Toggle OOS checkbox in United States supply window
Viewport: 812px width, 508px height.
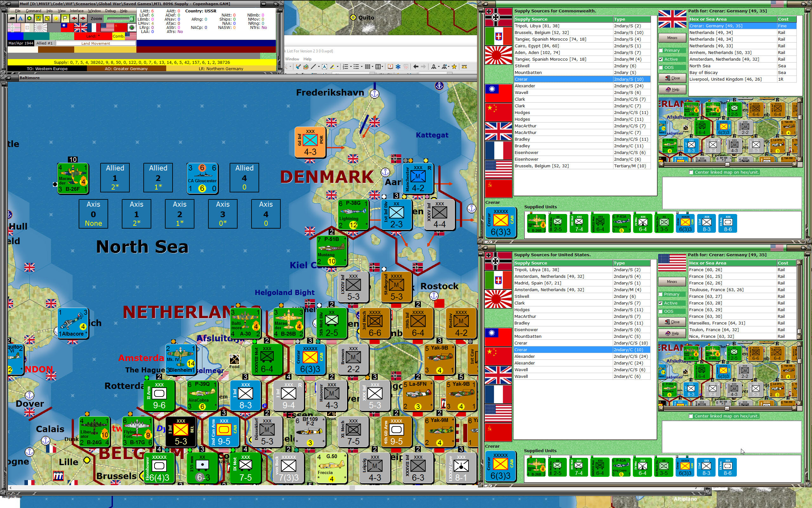[x=660, y=311]
